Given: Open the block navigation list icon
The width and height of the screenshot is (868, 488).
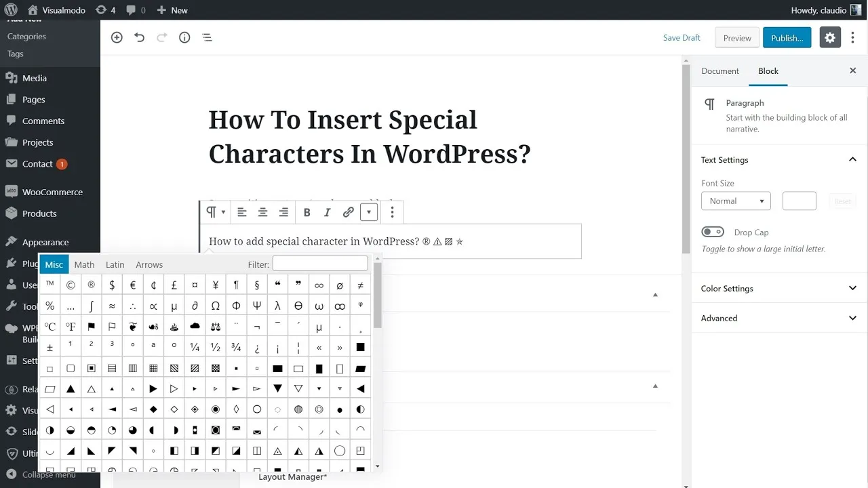Looking at the screenshot, I should pos(207,38).
